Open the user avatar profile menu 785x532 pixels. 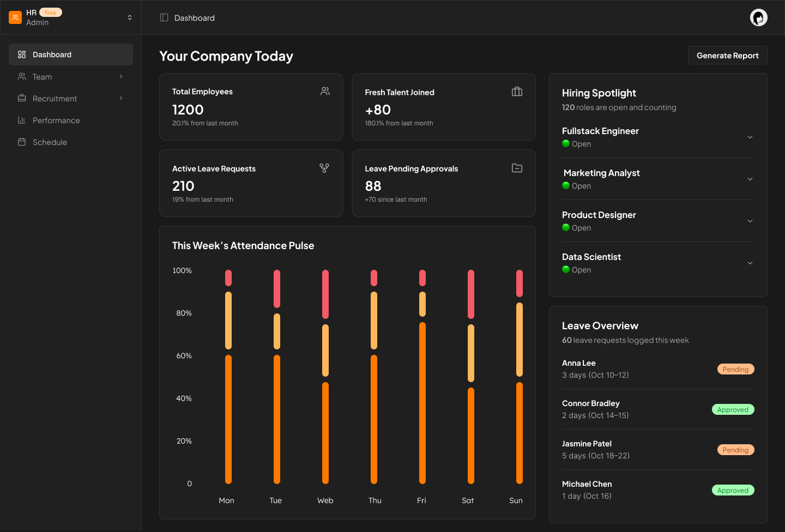click(x=758, y=17)
